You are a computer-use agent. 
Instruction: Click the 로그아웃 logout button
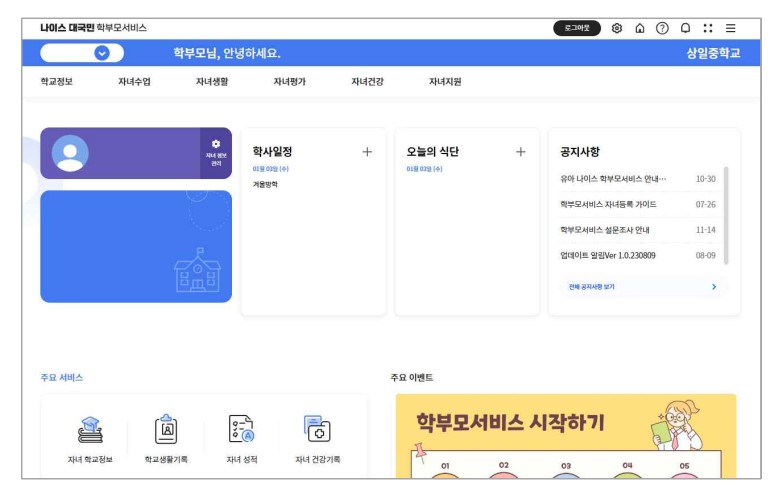[x=577, y=28]
